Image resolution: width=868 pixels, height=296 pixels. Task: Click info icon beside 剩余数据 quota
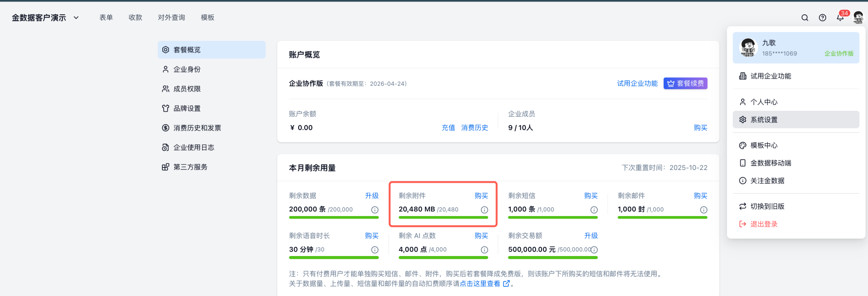pos(375,210)
